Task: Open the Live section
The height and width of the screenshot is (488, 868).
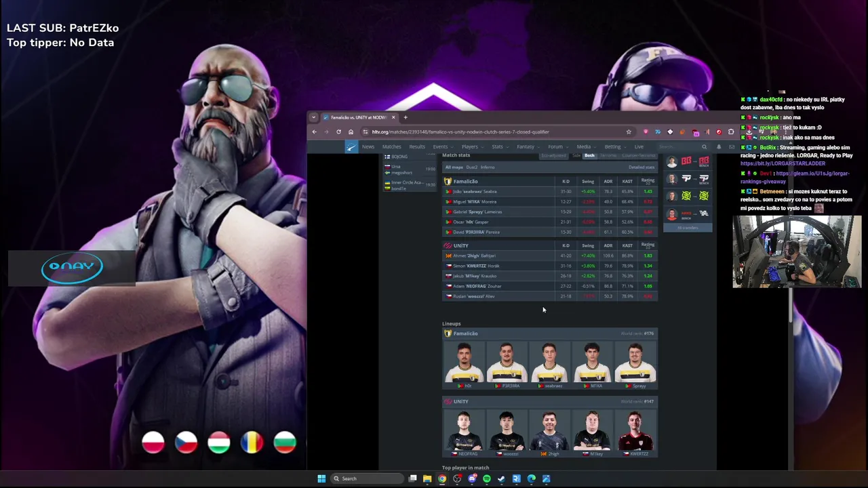Action: [x=639, y=147]
